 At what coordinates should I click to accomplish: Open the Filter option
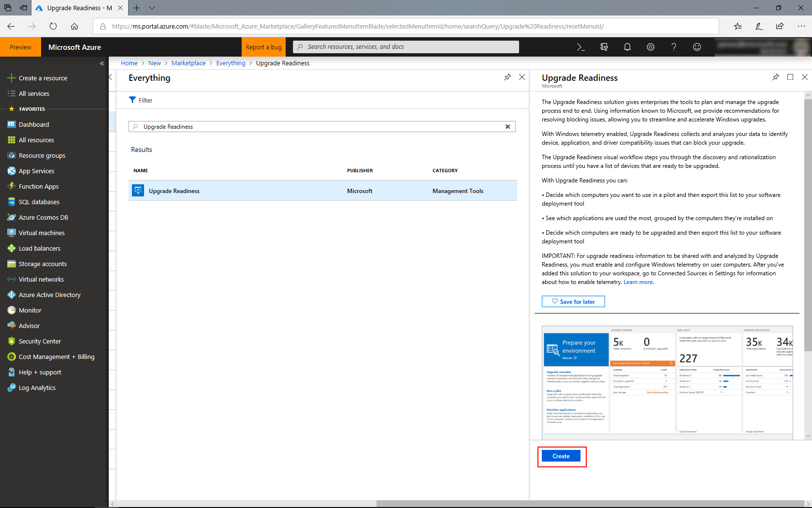click(x=141, y=100)
